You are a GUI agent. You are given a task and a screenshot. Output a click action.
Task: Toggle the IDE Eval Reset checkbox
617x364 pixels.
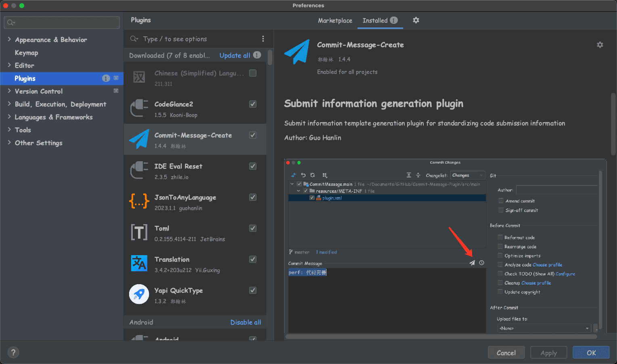[x=253, y=166]
